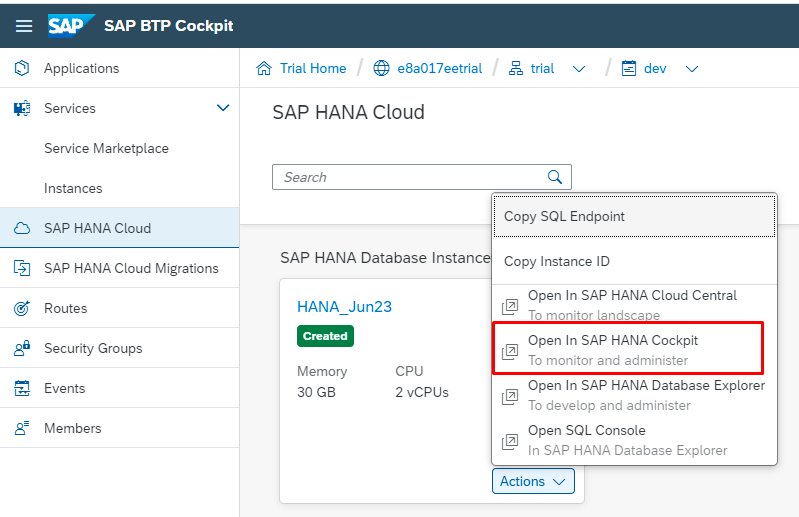Click the globe icon beside e8a017eetrial
This screenshot has height=517, width=799.
pyautogui.click(x=381, y=68)
